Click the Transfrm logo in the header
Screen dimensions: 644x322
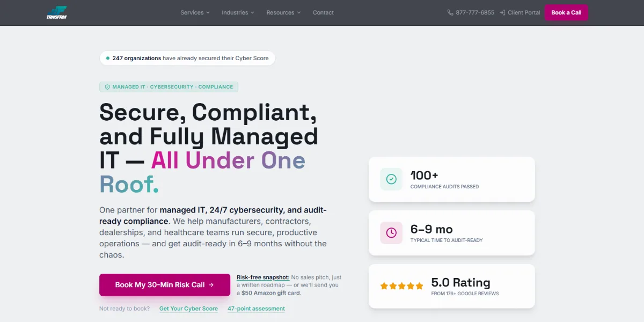coord(56,12)
